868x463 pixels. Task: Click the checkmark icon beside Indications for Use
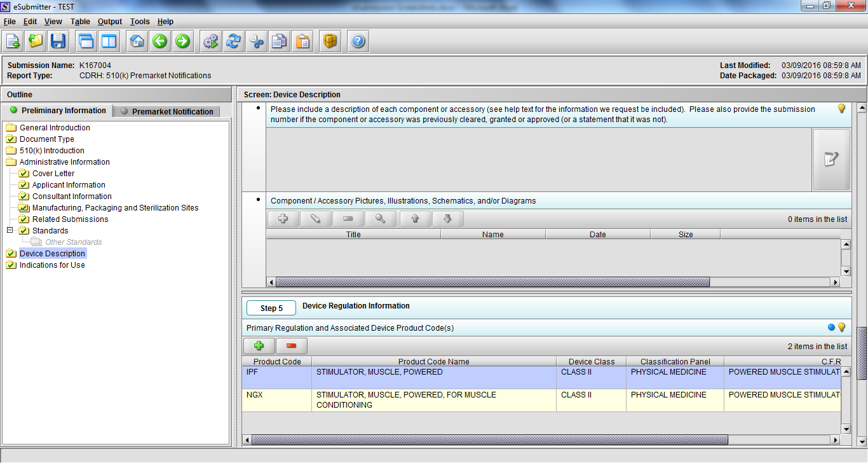tap(11, 265)
